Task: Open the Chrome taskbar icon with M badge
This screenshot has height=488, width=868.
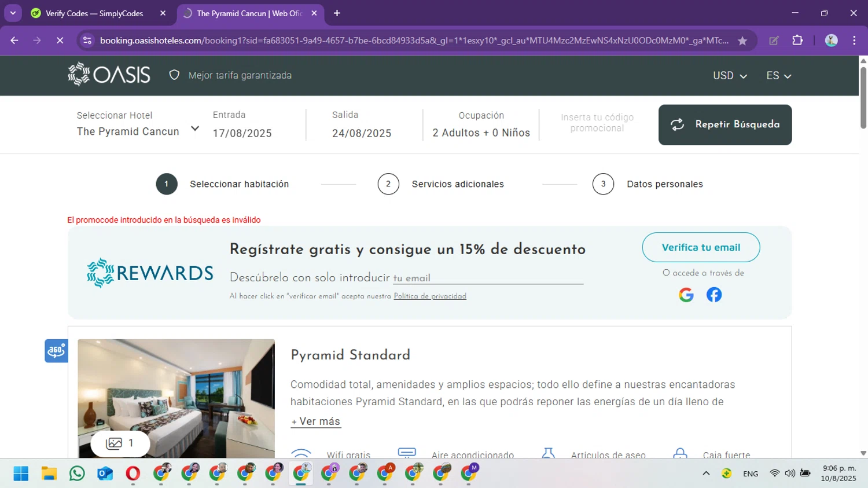Action: [x=469, y=473]
